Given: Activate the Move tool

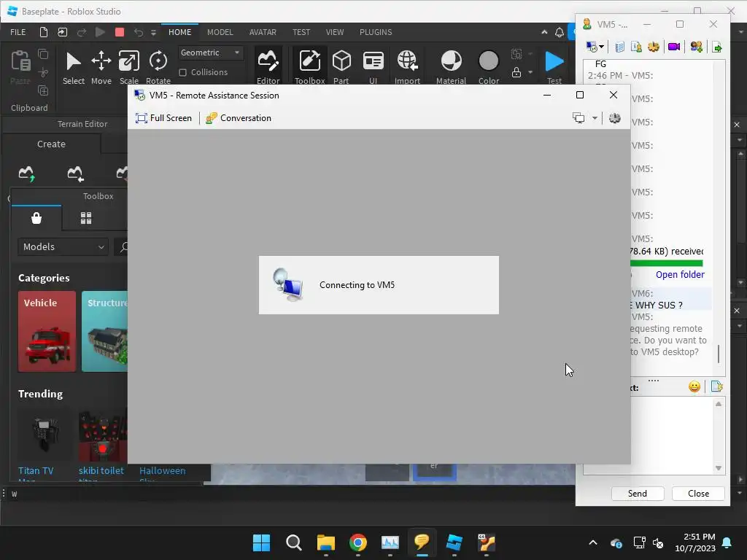Looking at the screenshot, I should coord(101,68).
